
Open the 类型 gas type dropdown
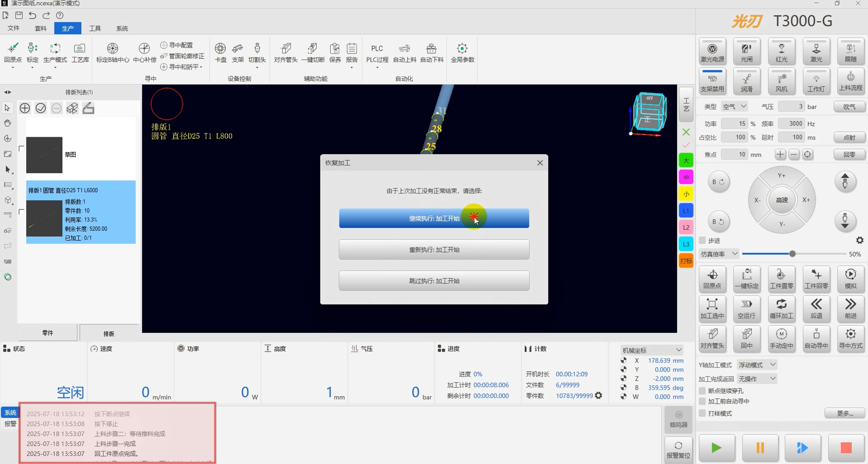point(735,107)
